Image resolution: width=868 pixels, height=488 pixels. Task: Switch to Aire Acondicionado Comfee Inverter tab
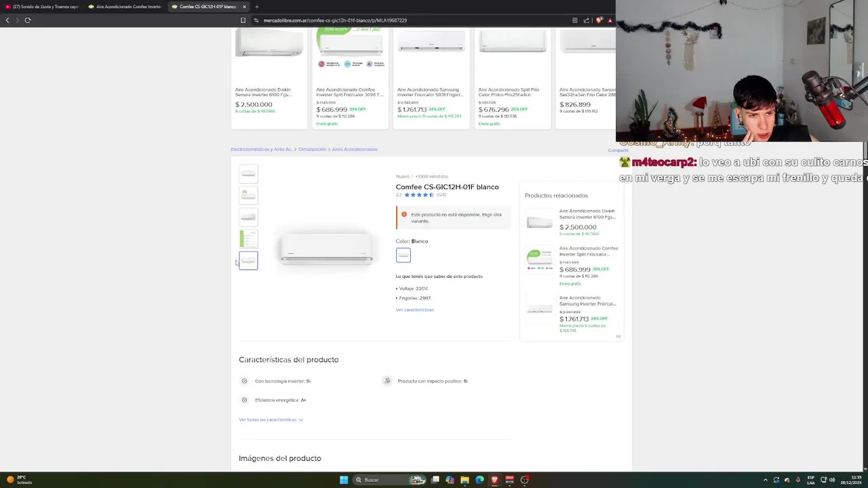point(125,7)
